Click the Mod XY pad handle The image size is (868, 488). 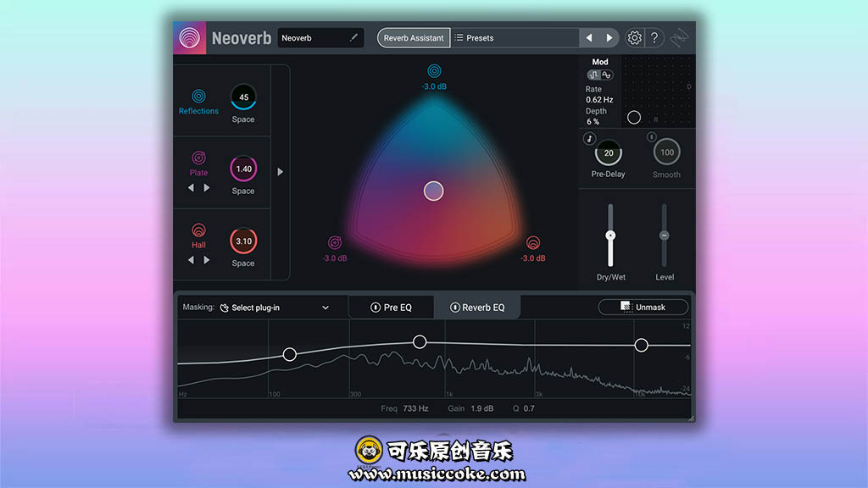634,117
